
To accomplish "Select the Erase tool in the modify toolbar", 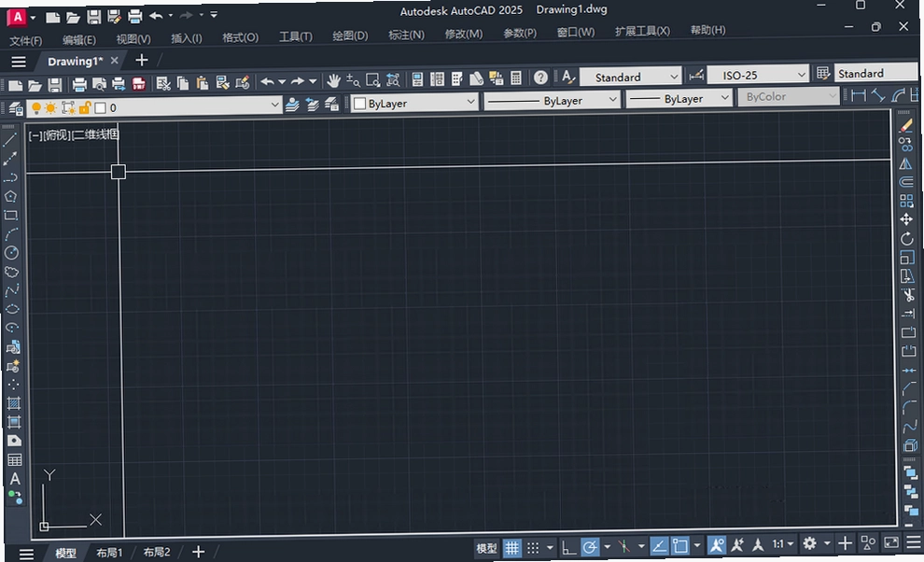I will tap(905, 126).
